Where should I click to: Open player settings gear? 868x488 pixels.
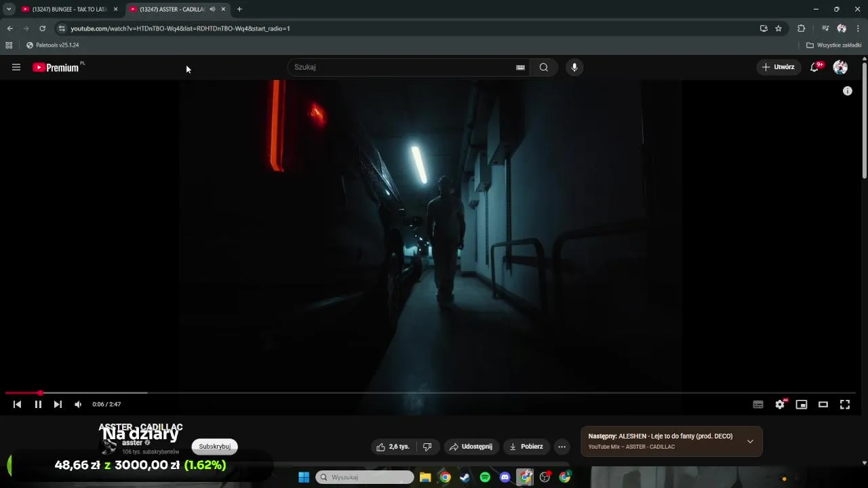pyautogui.click(x=780, y=405)
